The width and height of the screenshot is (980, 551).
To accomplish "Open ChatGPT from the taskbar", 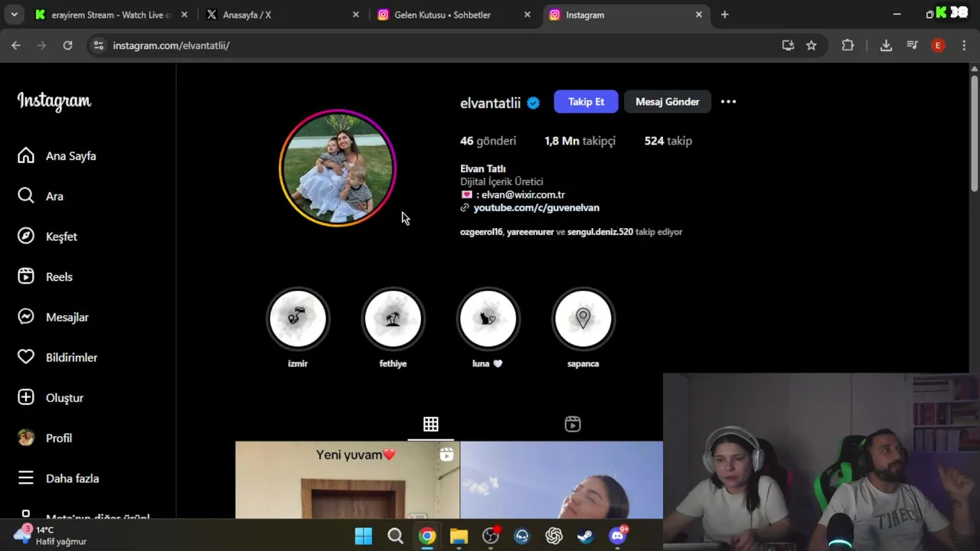I will [x=554, y=536].
